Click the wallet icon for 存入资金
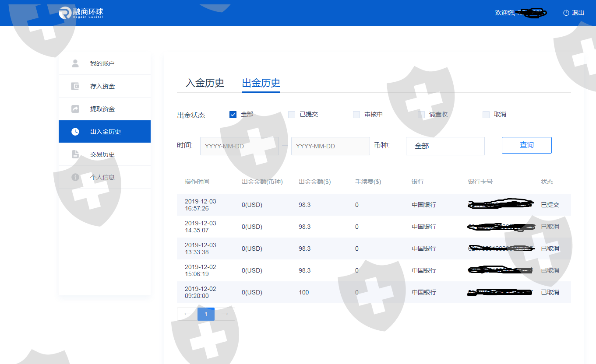The image size is (596, 364). [75, 86]
